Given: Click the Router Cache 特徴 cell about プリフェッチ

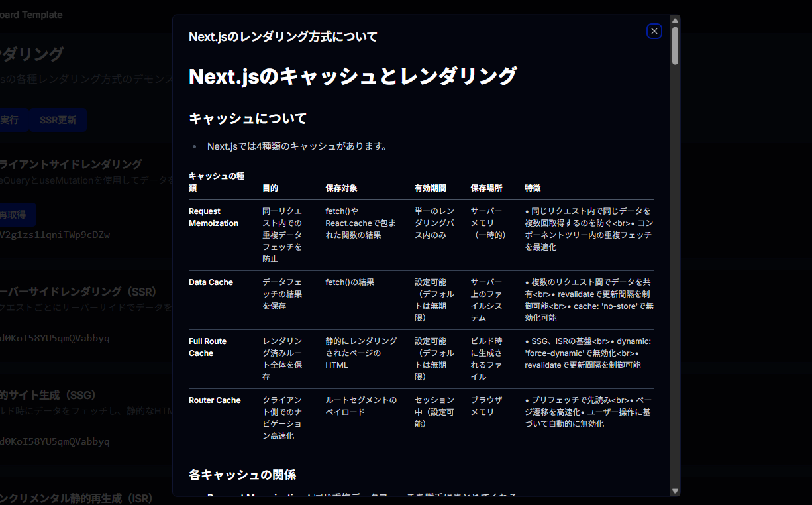Looking at the screenshot, I should pyautogui.click(x=589, y=412).
